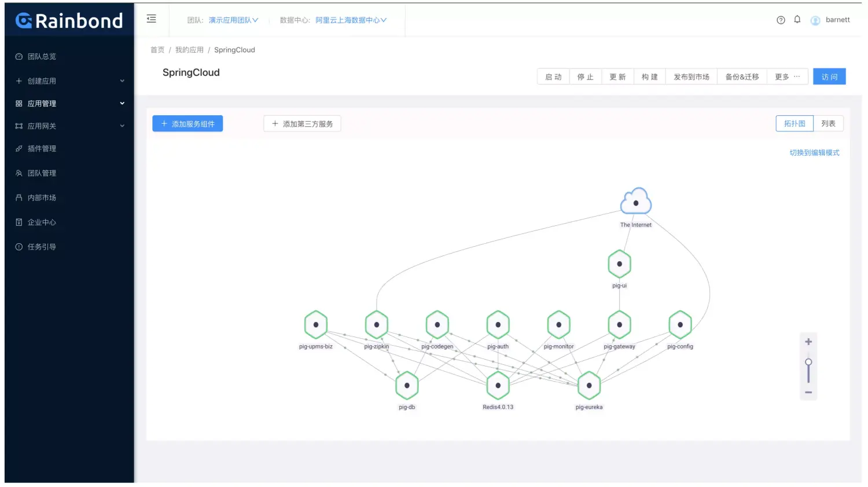868x487 pixels.
Task: Click the 构建 button
Action: tap(650, 77)
